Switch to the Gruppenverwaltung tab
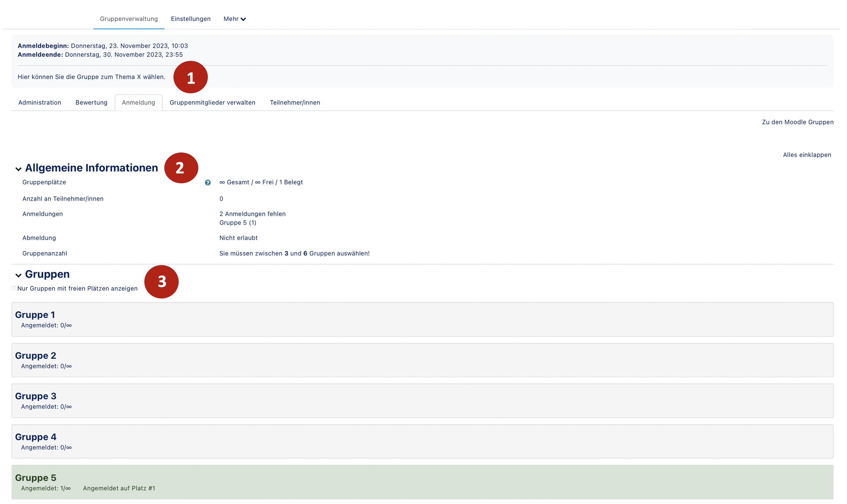 [x=129, y=19]
